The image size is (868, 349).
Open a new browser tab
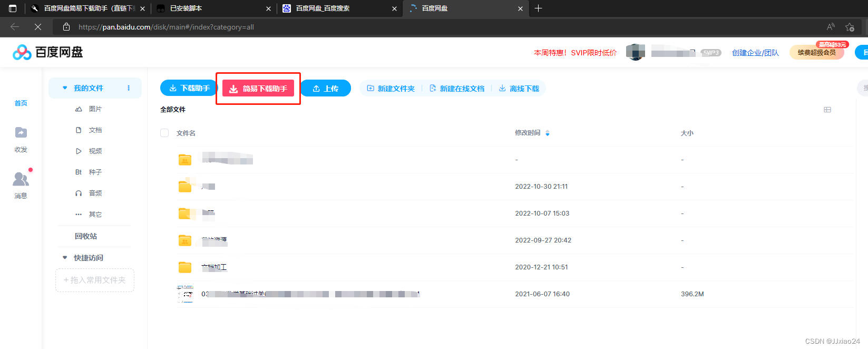pos(538,8)
